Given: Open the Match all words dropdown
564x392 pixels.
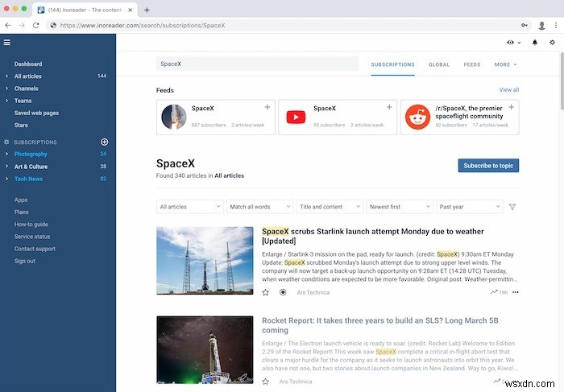Looking at the screenshot, I should coord(259,207).
